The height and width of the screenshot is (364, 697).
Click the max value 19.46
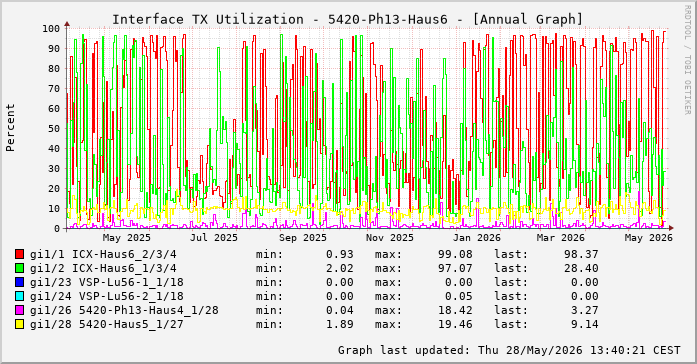click(455, 324)
